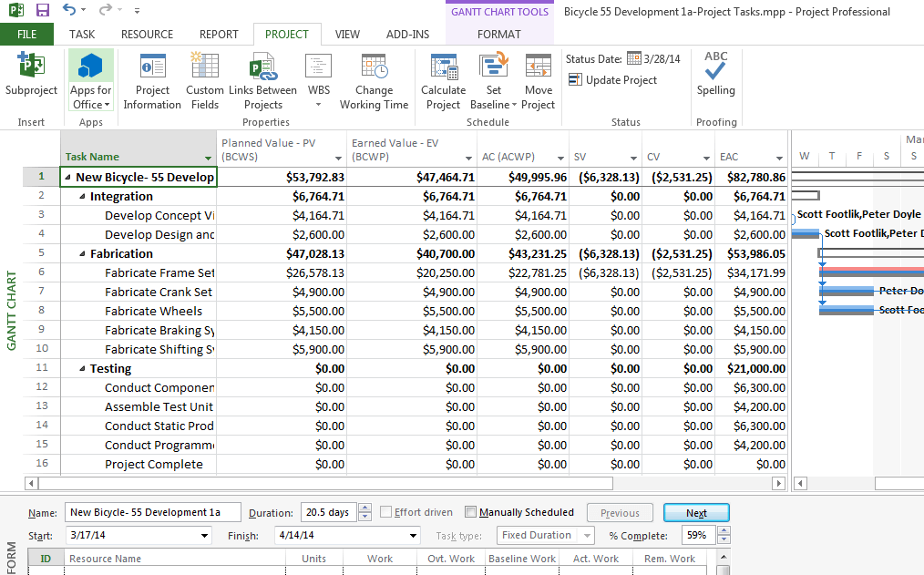Image resolution: width=924 pixels, height=575 pixels.
Task: Decrease the Duration with the down spinner
Action: [364, 517]
